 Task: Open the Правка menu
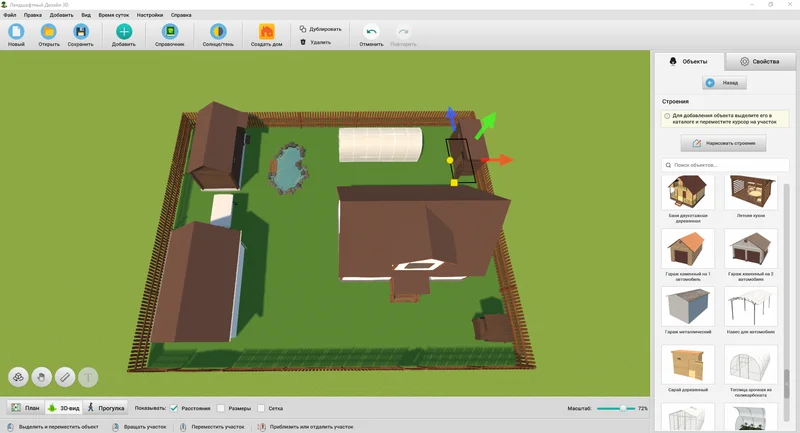point(33,15)
